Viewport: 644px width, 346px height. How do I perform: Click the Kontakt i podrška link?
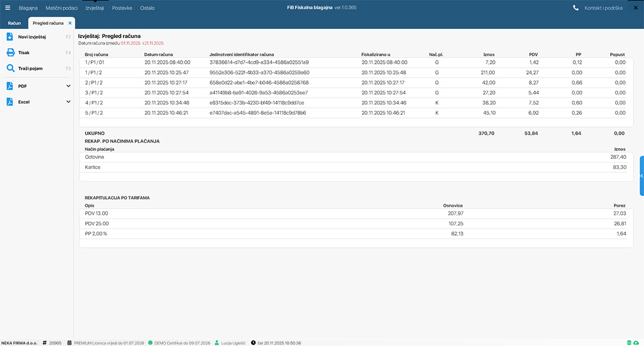[603, 8]
